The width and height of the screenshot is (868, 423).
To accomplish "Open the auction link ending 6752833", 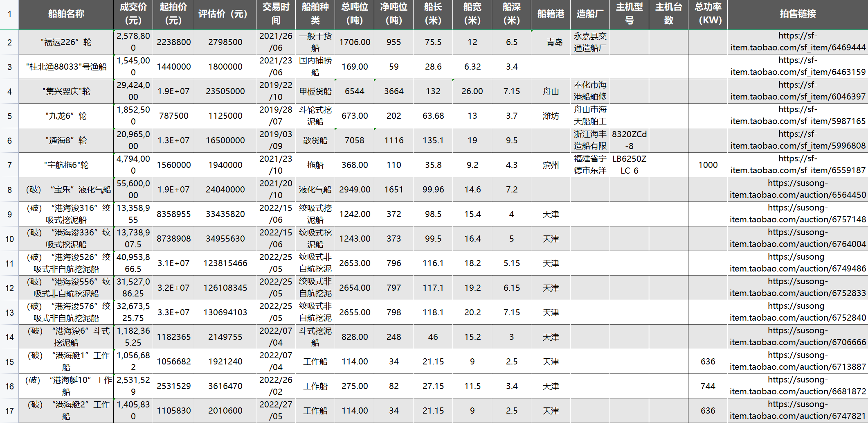I will click(x=798, y=287).
